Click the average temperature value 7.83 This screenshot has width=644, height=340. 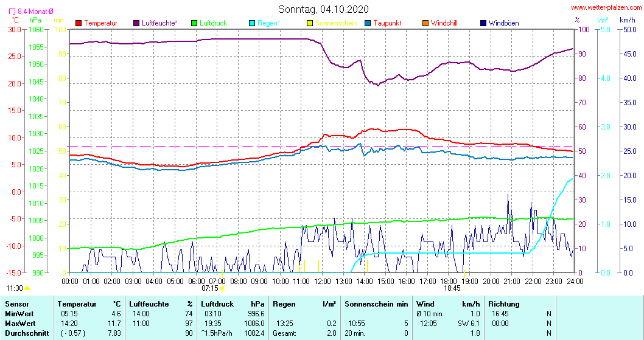pyautogui.click(x=114, y=333)
